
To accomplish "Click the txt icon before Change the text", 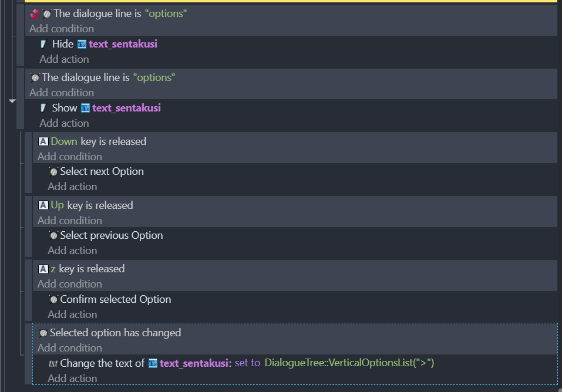I will pyautogui.click(x=53, y=364).
